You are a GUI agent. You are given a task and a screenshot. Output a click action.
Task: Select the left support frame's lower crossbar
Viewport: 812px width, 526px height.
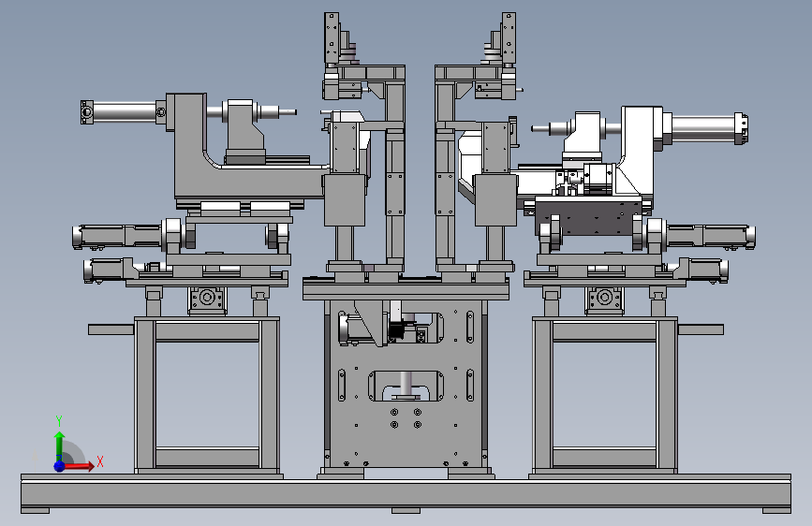(x=207, y=457)
